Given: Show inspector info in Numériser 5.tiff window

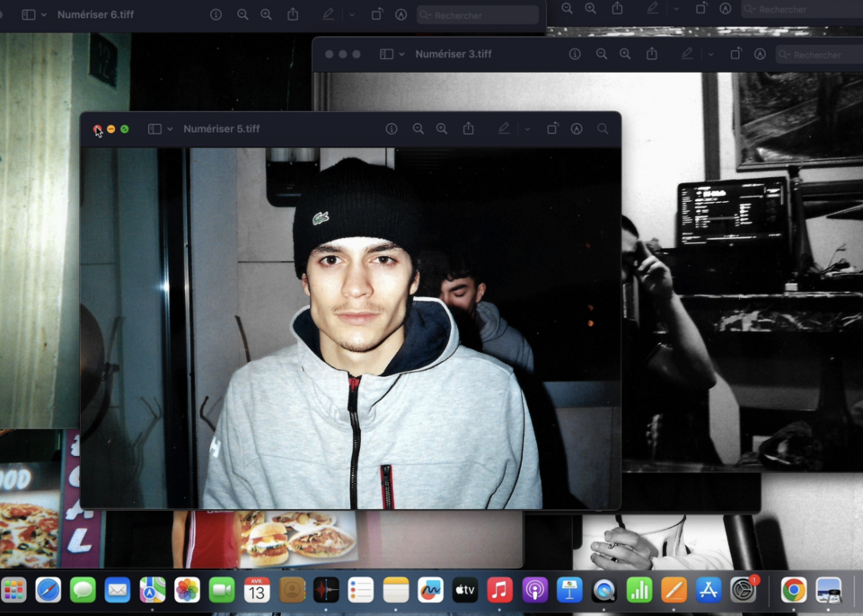Looking at the screenshot, I should coord(392,129).
